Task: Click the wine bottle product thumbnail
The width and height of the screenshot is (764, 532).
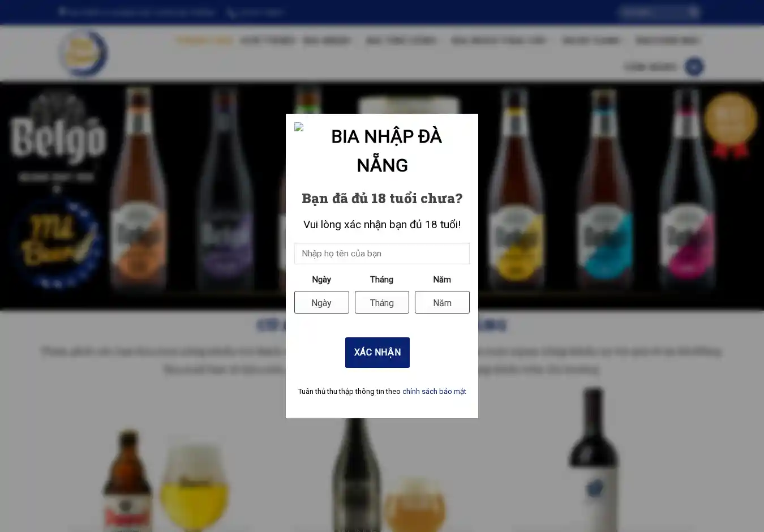Action: (x=593, y=458)
